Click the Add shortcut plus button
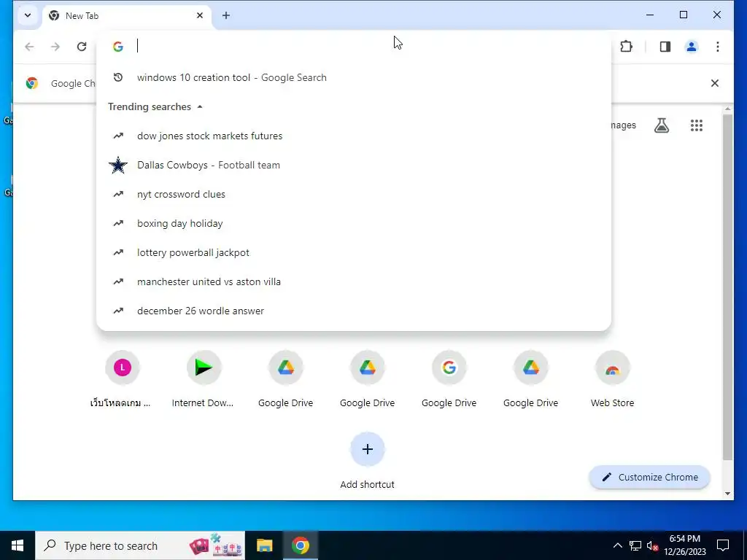Screen dimensions: 747x560 click(x=368, y=449)
